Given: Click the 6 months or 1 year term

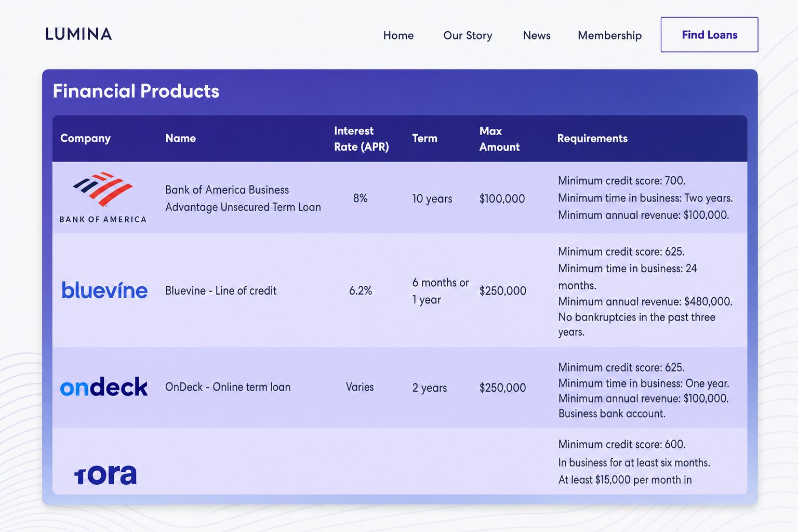Looking at the screenshot, I should 441,291.
